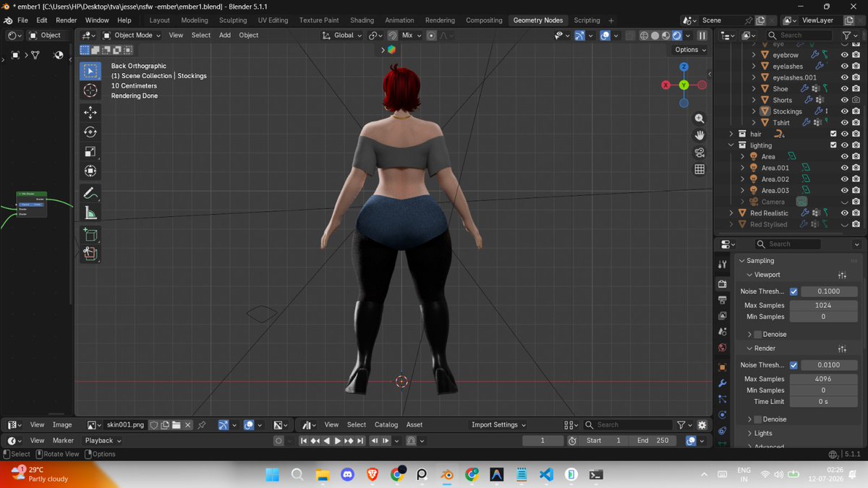Image resolution: width=868 pixels, height=488 pixels.
Task: Collapse the lighting collection
Action: (732, 145)
